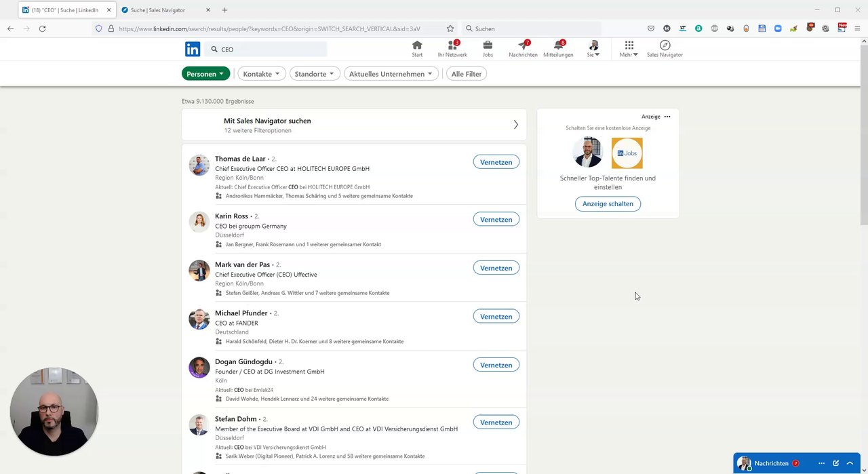
Task: Open the Kontakte filter dropdown
Action: [x=262, y=74]
